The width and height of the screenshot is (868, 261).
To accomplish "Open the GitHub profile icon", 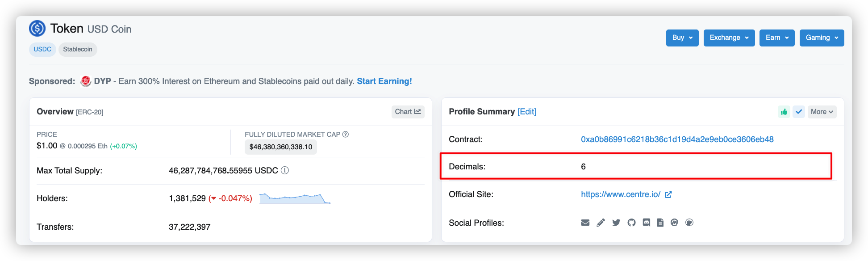I will [631, 223].
